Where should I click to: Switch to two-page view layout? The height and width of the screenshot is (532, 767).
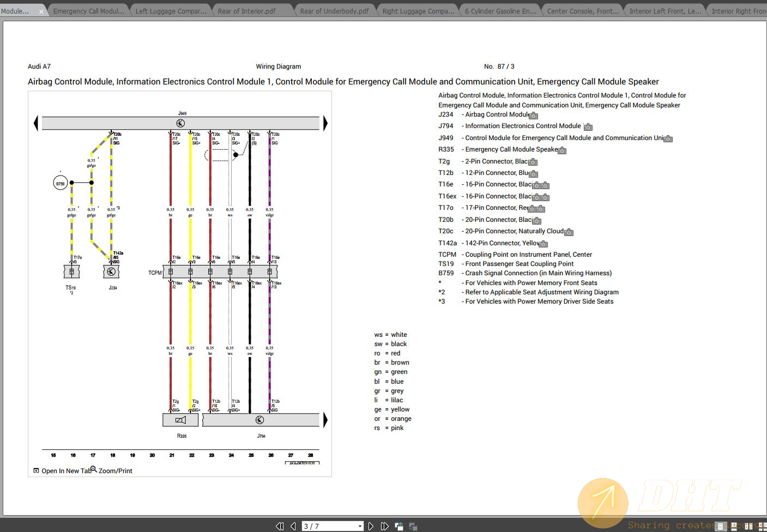(x=748, y=527)
